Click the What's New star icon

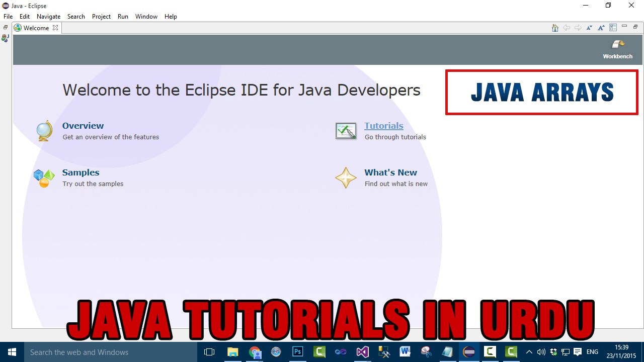pyautogui.click(x=346, y=178)
